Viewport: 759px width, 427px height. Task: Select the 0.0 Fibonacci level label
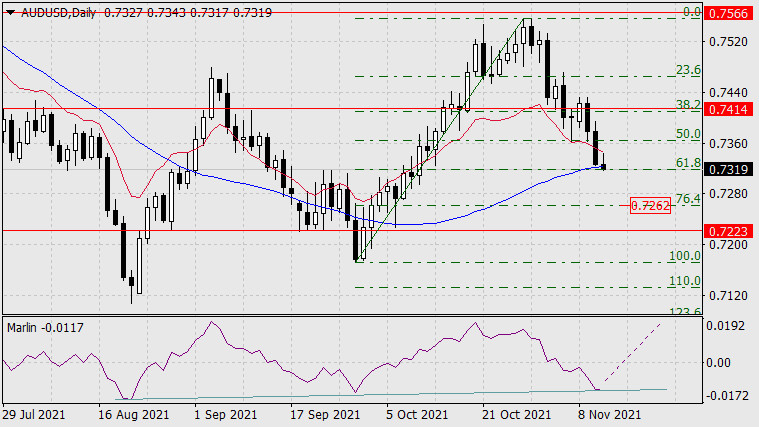click(692, 12)
